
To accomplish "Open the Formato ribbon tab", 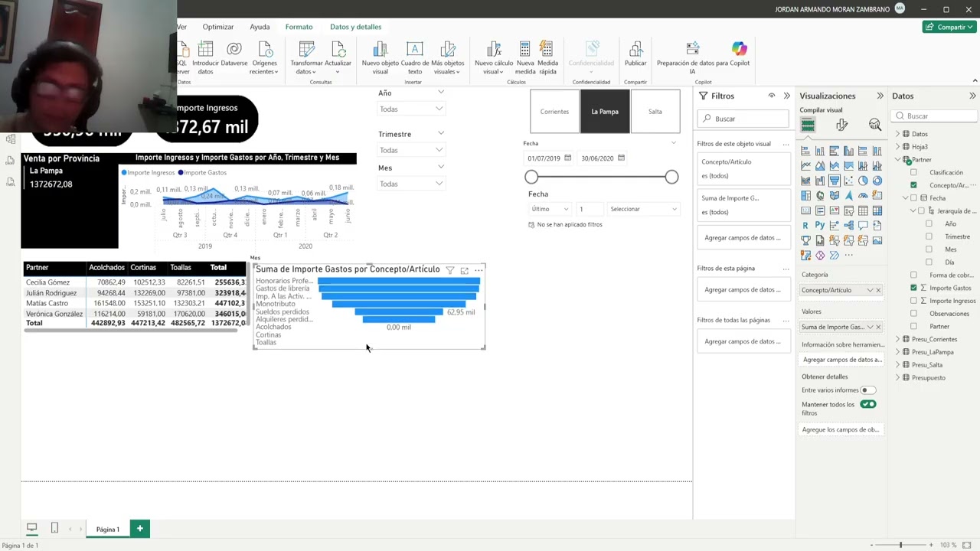I will click(299, 27).
